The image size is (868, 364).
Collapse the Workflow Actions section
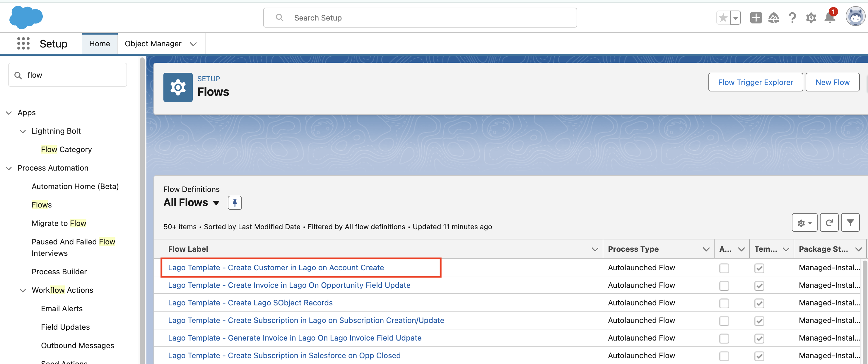coord(23,290)
